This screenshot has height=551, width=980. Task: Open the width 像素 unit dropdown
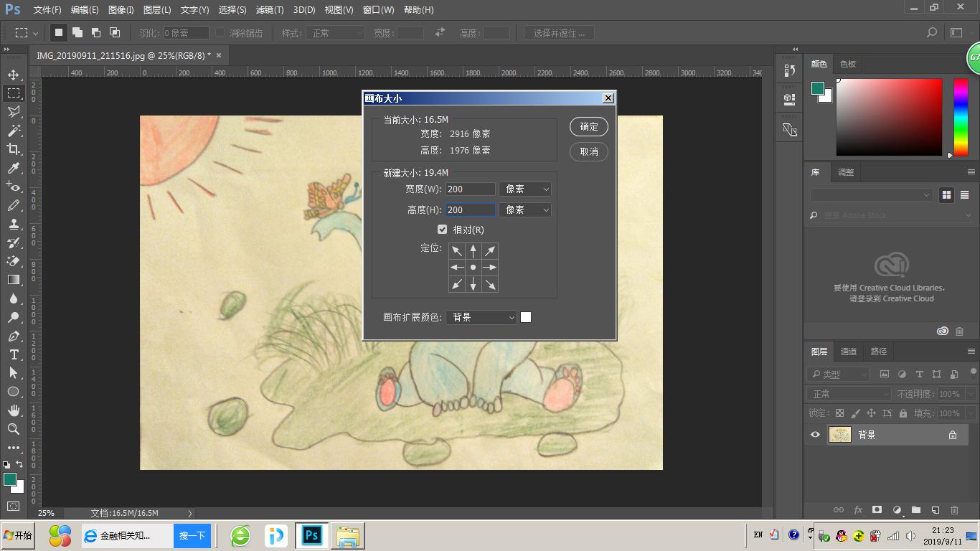point(525,189)
